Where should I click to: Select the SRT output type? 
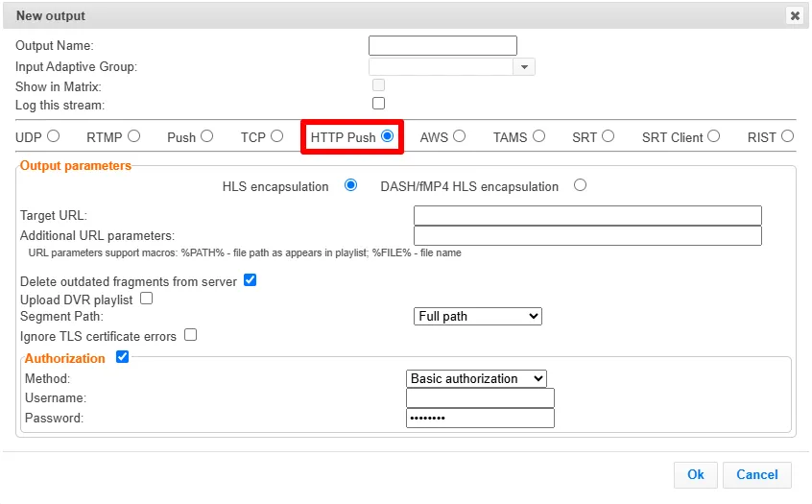608,136
